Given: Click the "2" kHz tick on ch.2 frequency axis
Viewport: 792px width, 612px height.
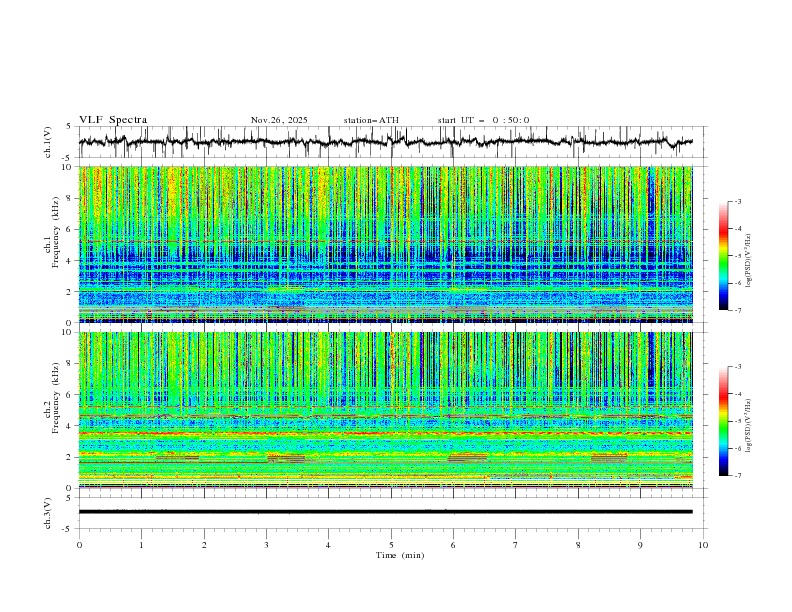Looking at the screenshot, I should point(71,457).
